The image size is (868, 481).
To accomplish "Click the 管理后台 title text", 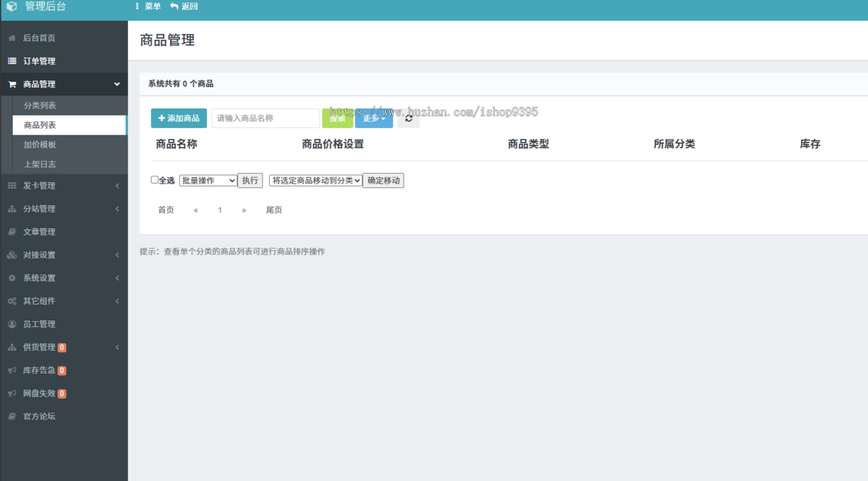I will pos(45,7).
